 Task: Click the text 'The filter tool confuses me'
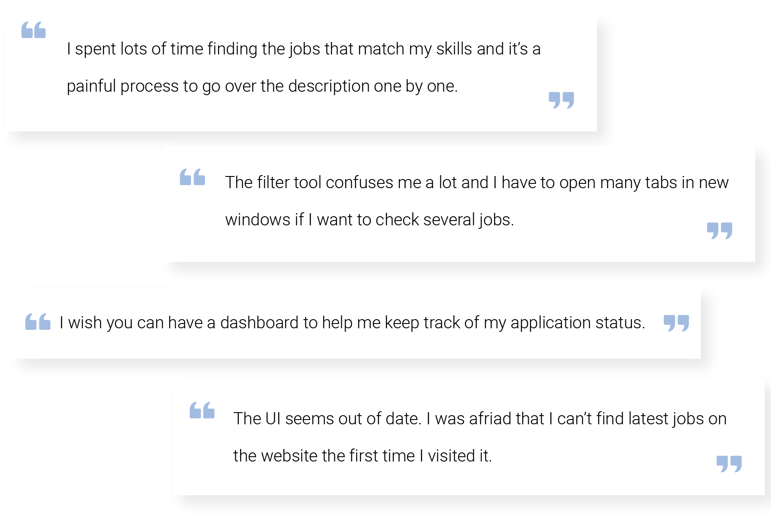click(x=323, y=183)
